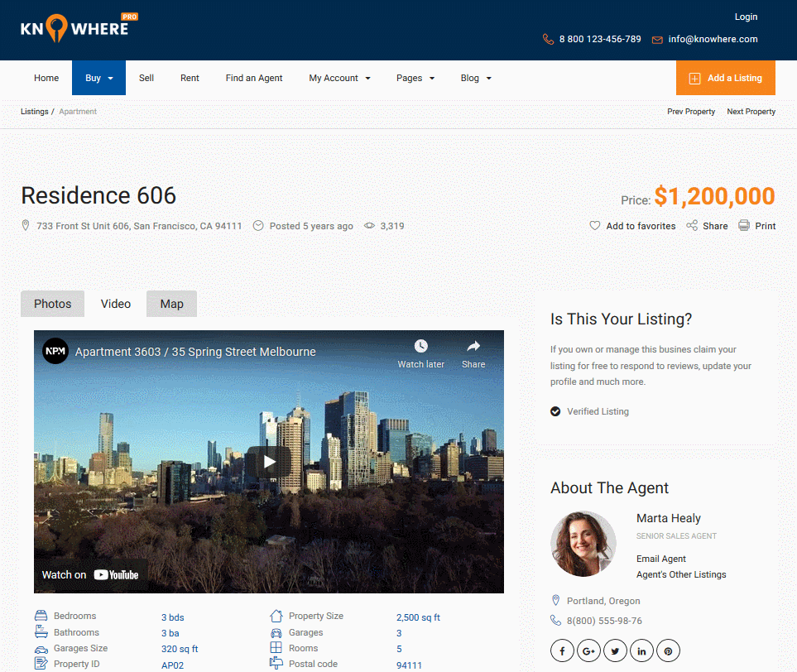The height and width of the screenshot is (672, 797).
Task: Click the Garages car icon
Action: (276, 633)
